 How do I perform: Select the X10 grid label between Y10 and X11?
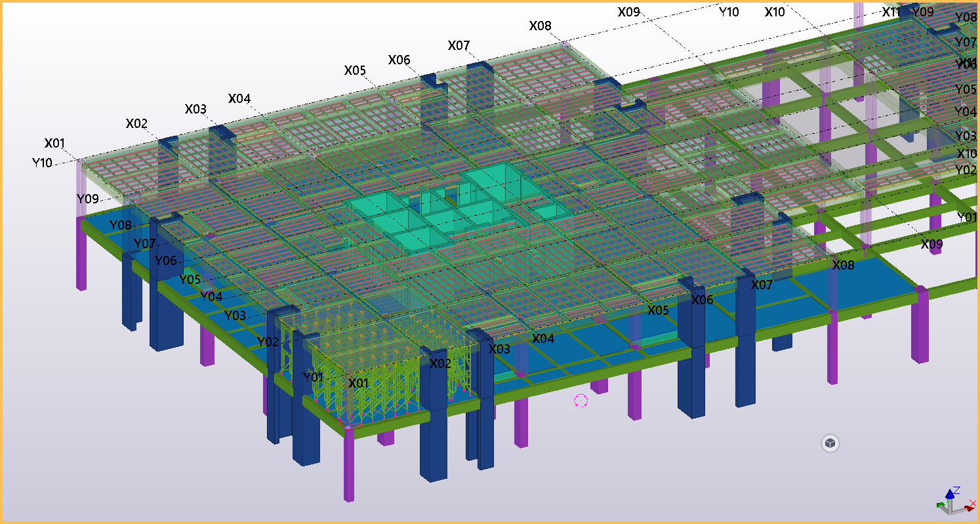(775, 12)
